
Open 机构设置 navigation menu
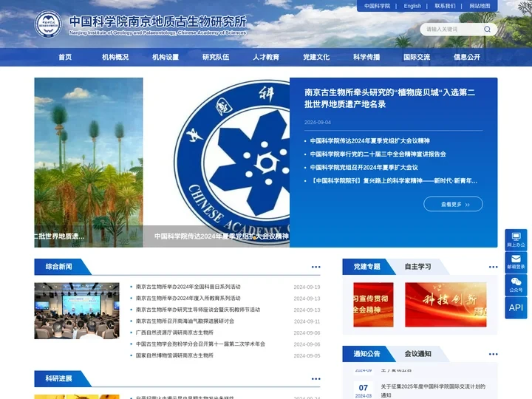click(x=166, y=57)
